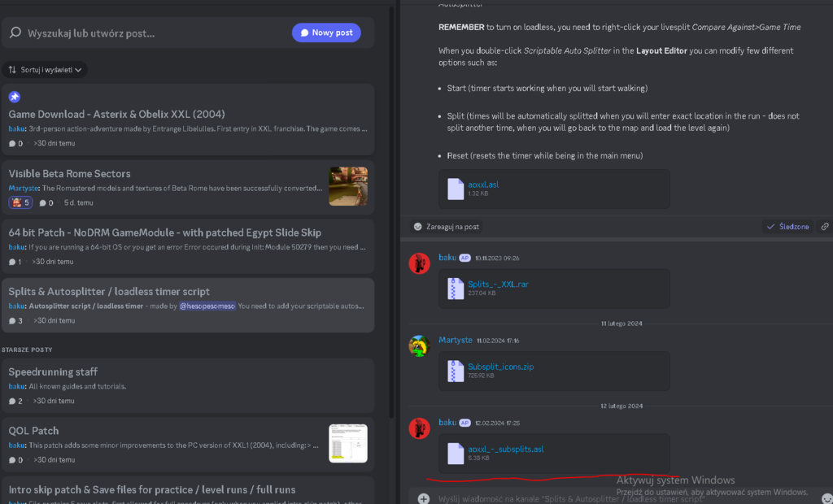Click the aoxxl_-_subsplits.asl file icon

(x=456, y=454)
